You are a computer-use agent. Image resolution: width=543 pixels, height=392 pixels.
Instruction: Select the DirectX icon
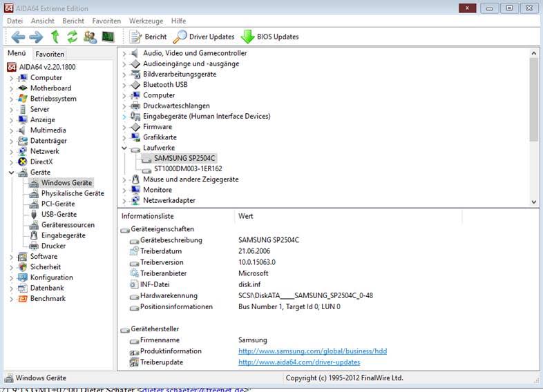click(23, 161)
